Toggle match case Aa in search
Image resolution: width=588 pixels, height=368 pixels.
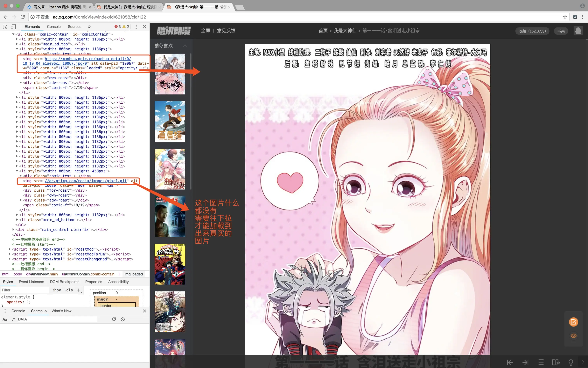pos(5,319)
